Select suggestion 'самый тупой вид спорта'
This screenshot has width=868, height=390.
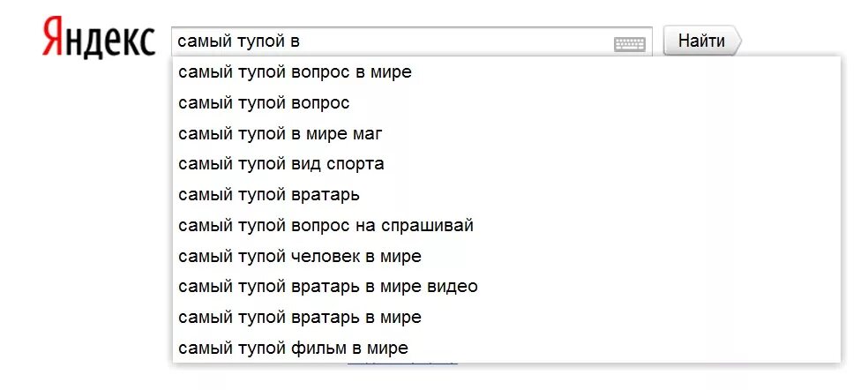506,164
